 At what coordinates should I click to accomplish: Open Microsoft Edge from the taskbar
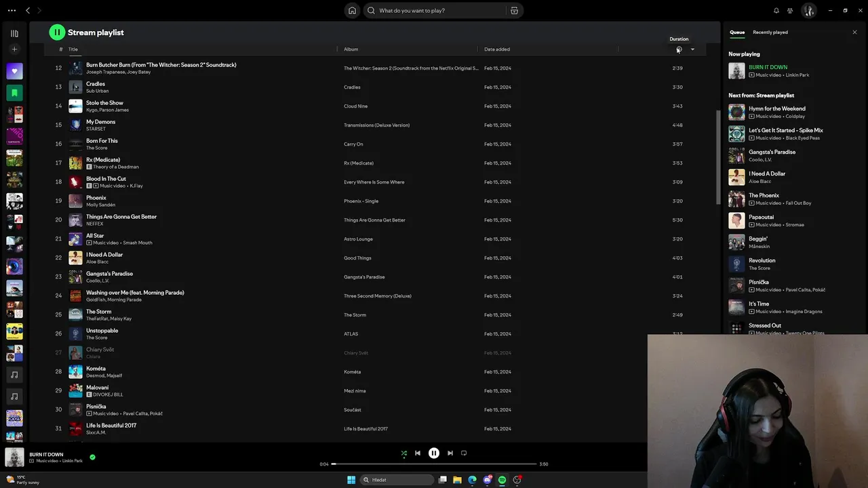pos(472,479)
